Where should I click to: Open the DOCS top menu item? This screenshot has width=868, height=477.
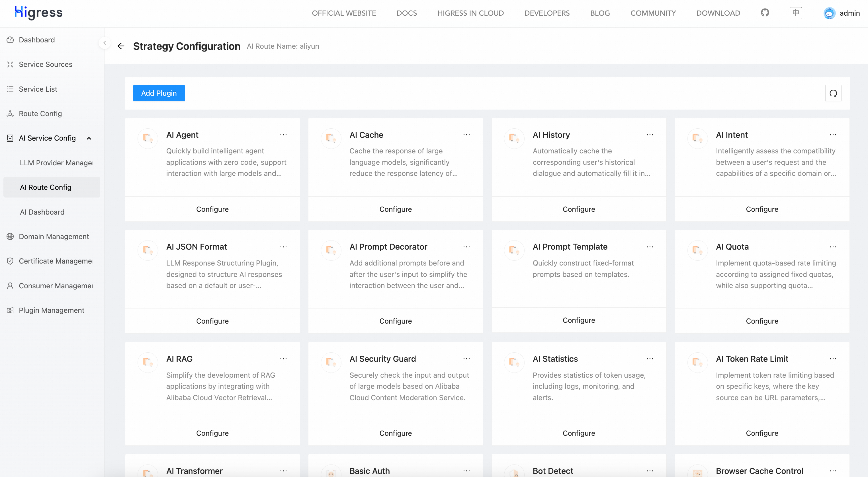[407, 13]
